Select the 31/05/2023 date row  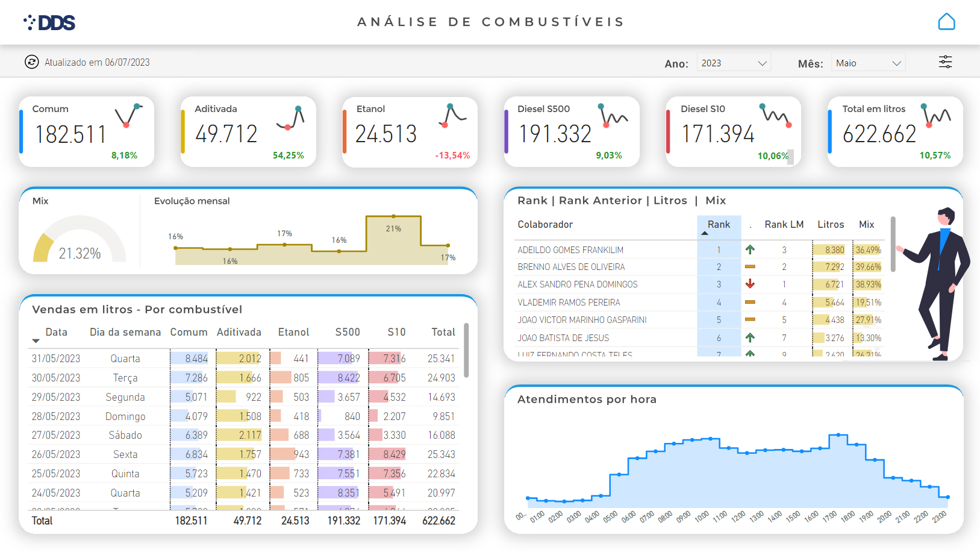pyautogui.click(x=243, y=359)
